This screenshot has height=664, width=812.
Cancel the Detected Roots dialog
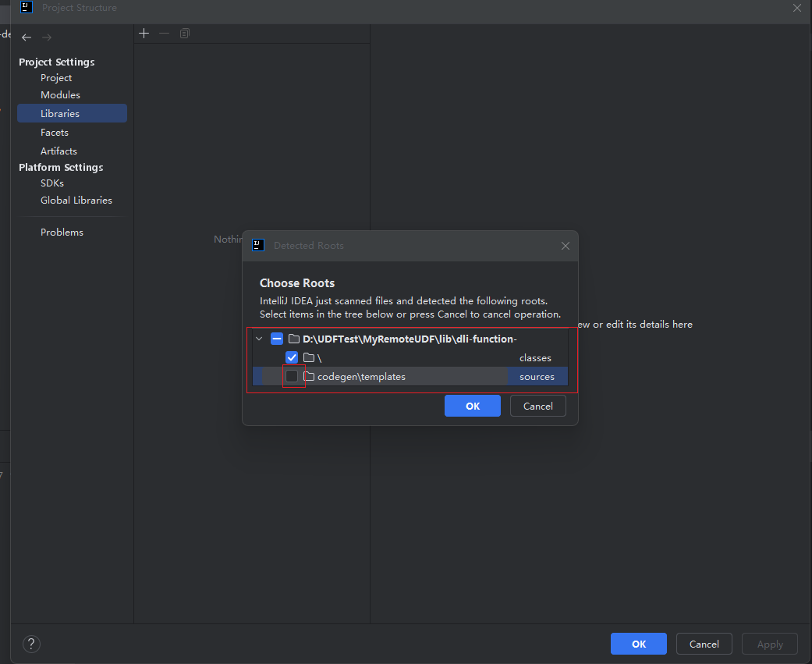(538, 406)
